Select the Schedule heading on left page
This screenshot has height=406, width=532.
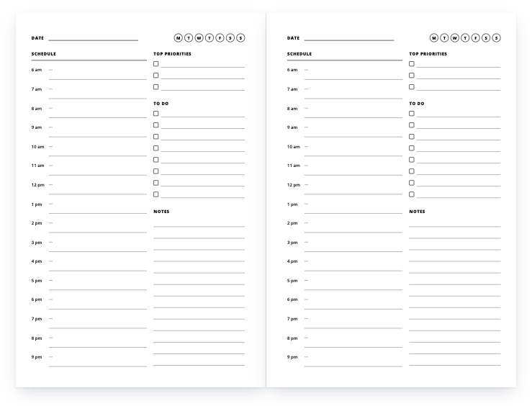44,54
